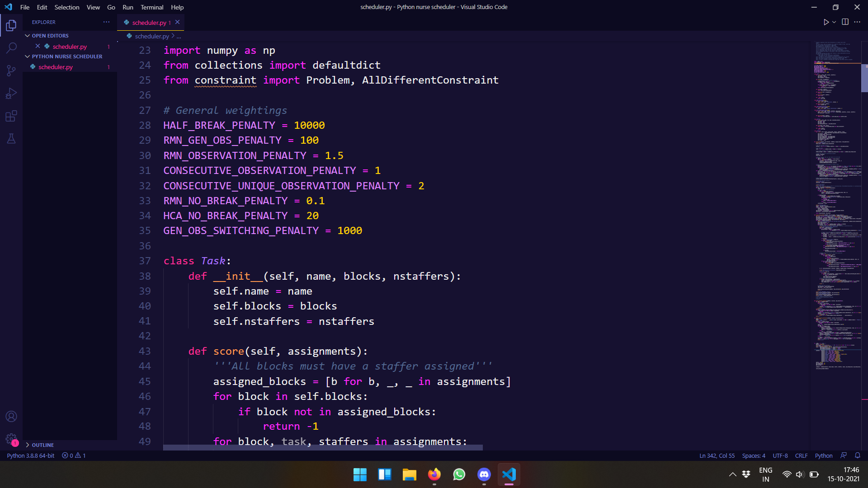
Task: Open scheduler.py in Python Nurse Scheduler folder
Action: pyautogui.click(x=55, y=67)
